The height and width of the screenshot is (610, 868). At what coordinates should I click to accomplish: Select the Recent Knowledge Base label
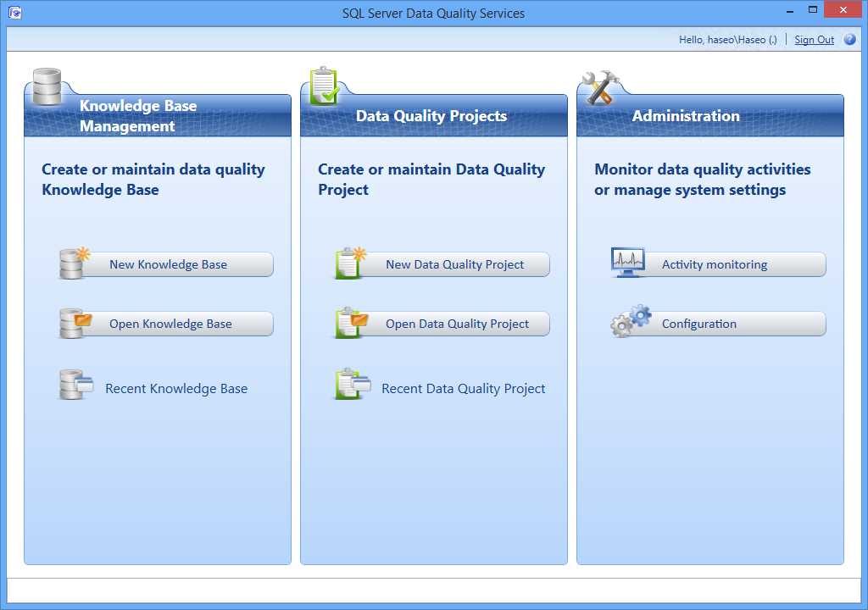(x=176, y=389)
